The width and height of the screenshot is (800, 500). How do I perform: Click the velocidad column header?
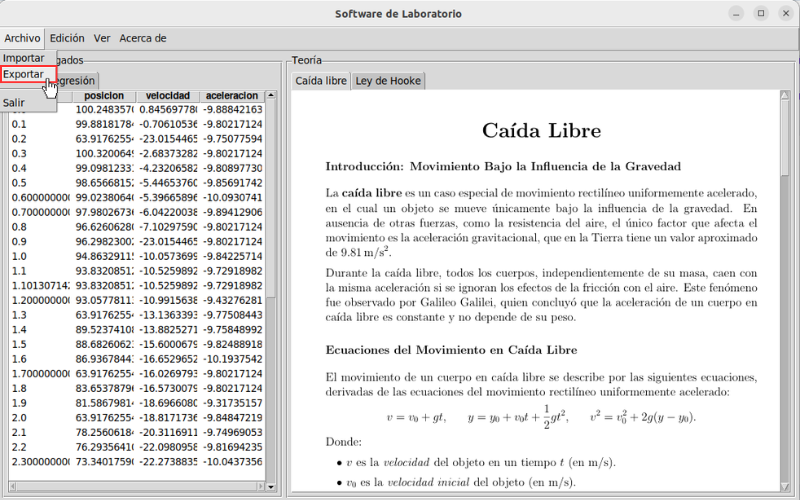[168, 96]
